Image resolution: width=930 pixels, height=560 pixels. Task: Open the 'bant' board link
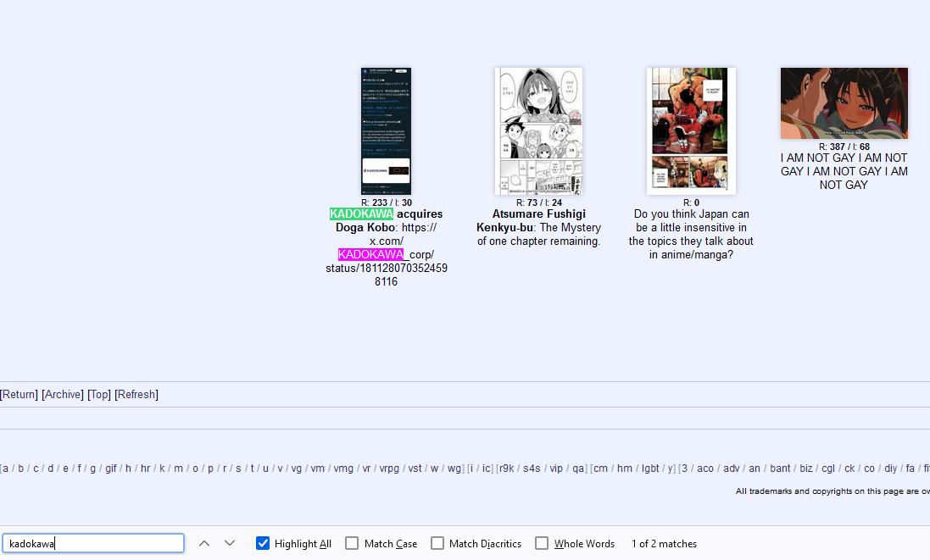click(x=780, y=469)
